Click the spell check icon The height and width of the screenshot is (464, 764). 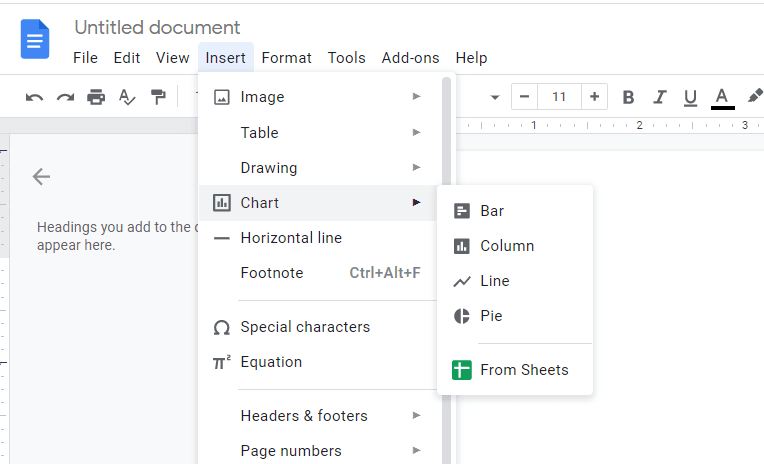[127, 97]
